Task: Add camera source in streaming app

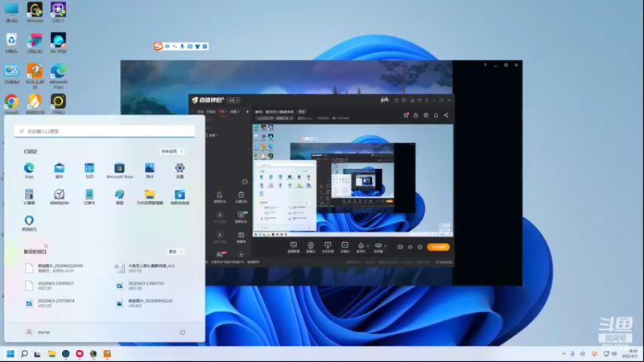Action: tap(311, 247)
